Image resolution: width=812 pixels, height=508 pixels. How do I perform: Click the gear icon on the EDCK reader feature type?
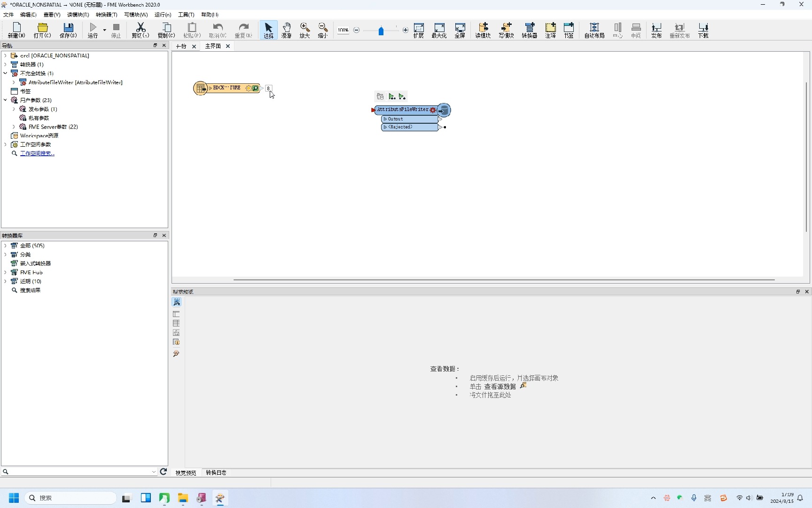click(249, 88)
